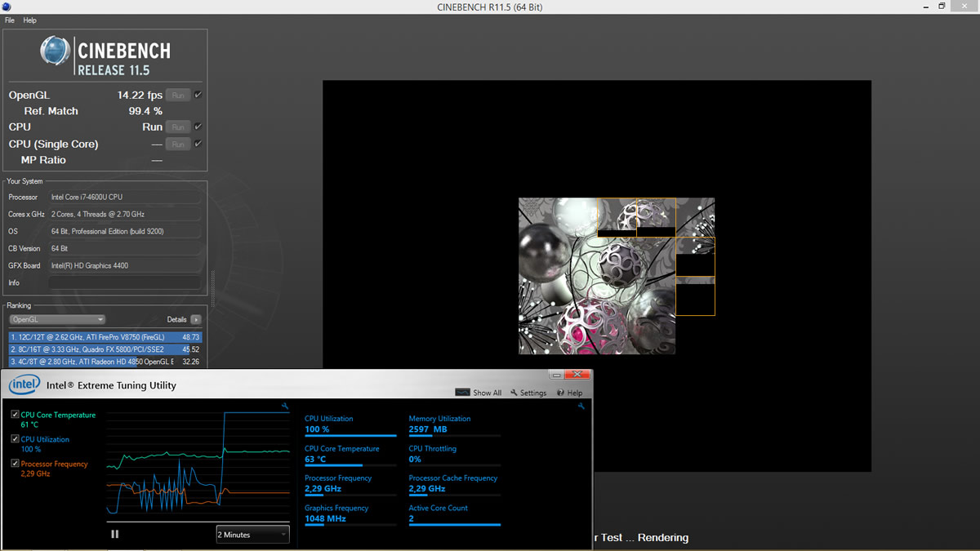980x551 pixels.
Task: Select ranking entry 4C/8T ATI Radeon HD 4850
Action: click(105, 362)
